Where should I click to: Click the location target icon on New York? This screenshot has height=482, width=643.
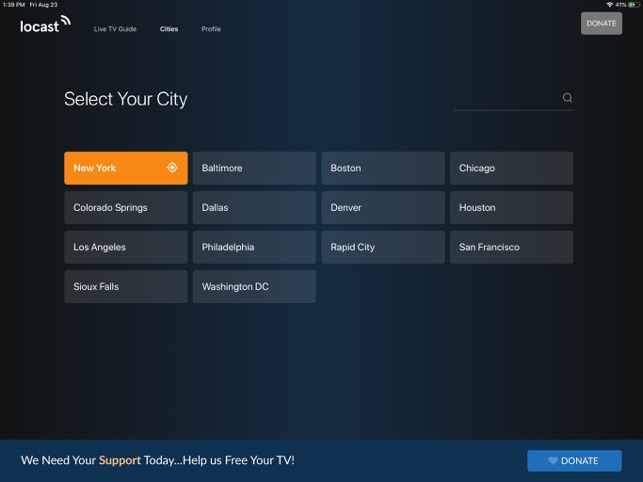pos(172,167)
